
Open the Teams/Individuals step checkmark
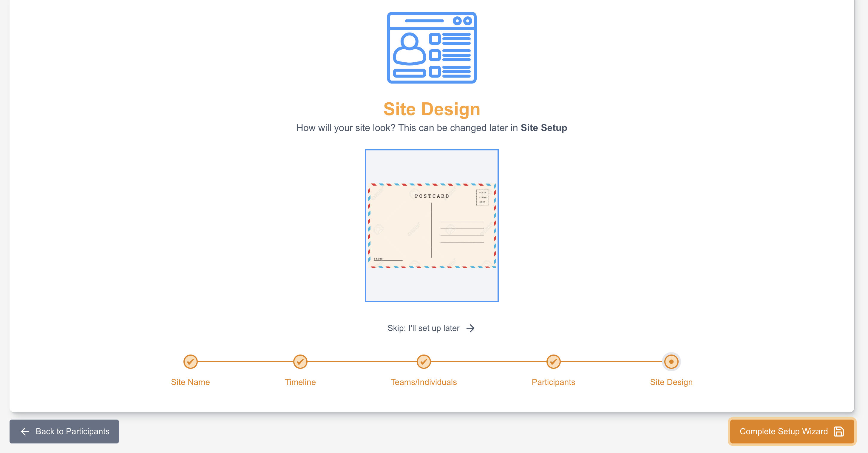click(424, 362)
